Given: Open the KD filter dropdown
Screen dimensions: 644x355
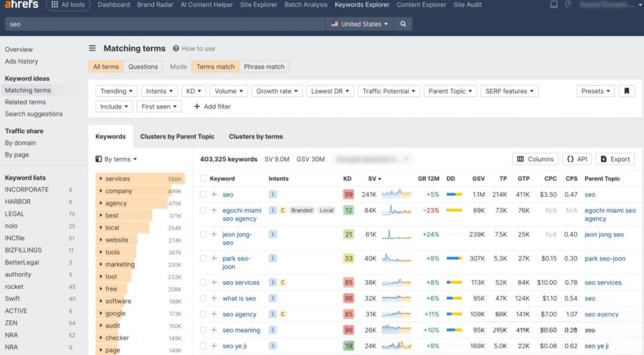Looking at the screenshot, I should click(x=194, y=91).
